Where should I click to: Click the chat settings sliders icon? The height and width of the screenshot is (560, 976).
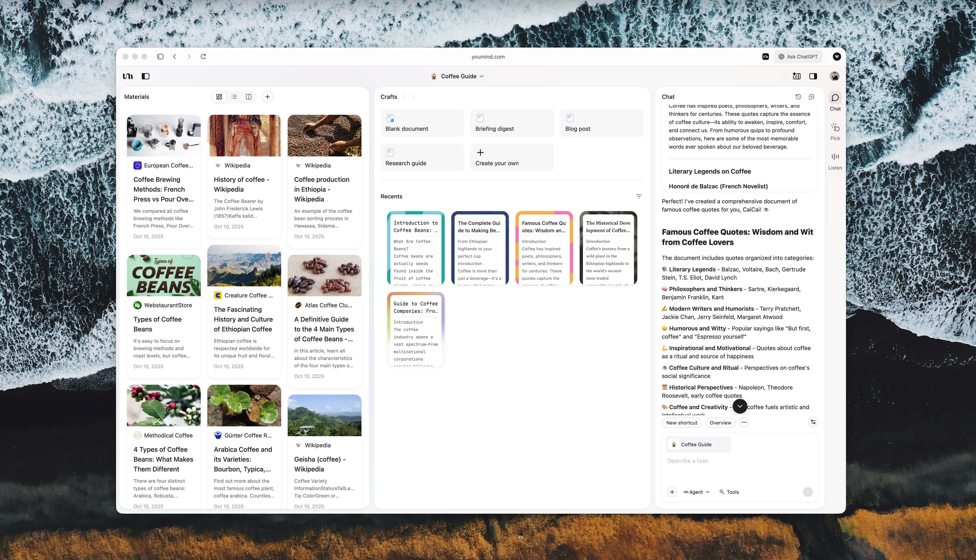pos(813,422)
